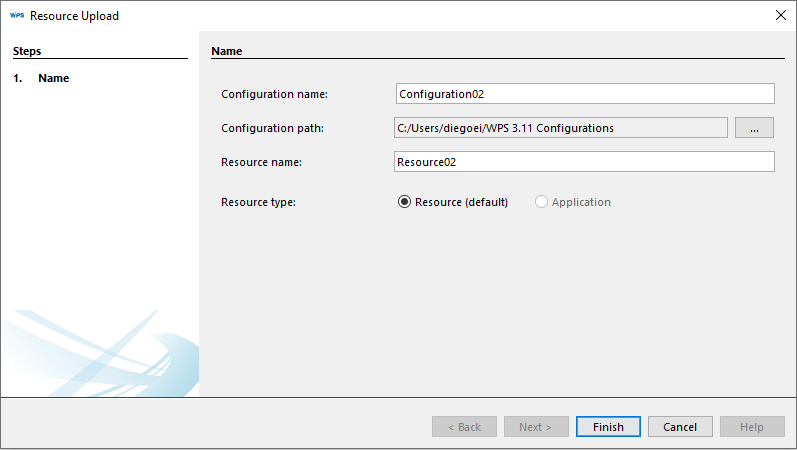797x450 pixels.
Task: Click the "Resource name:" label
Action: (x=261, y=162)
